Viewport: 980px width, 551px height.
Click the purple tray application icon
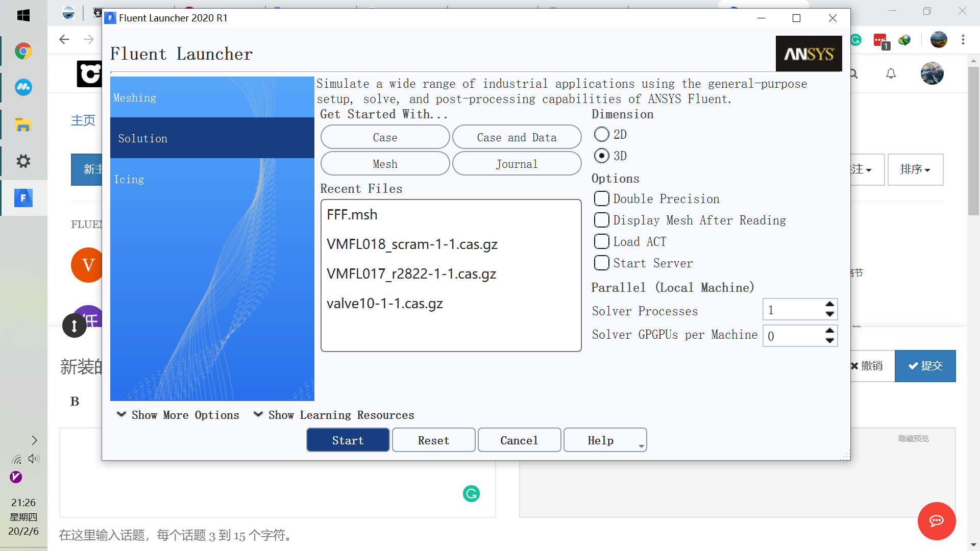coord(16,477)
